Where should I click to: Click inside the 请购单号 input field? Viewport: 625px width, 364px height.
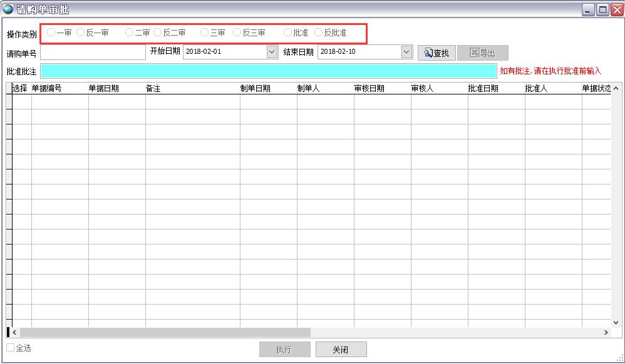click(x=92, y=52)
